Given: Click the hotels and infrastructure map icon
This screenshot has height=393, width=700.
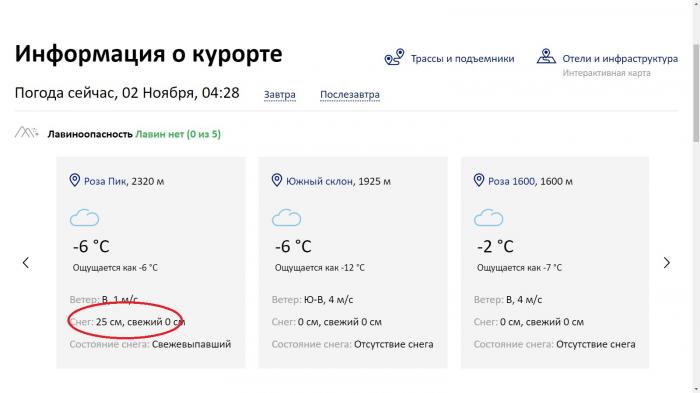Looking at the screenshot, I should (x=546, y=56).
